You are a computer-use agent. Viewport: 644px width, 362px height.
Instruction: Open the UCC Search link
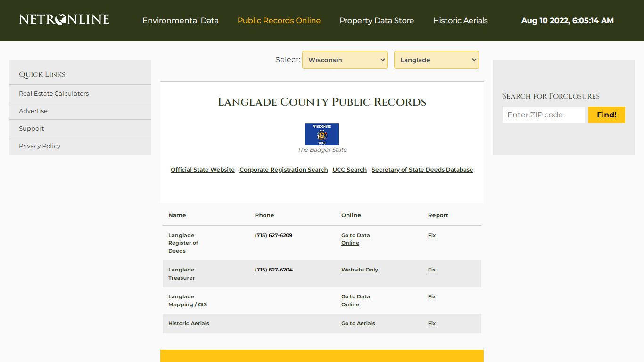pos(350,170)
